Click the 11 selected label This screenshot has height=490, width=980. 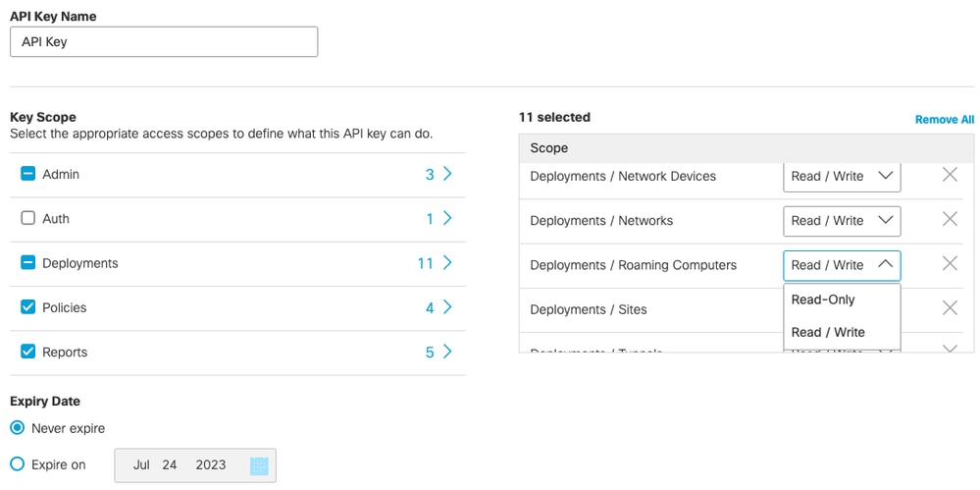[554, 117]
